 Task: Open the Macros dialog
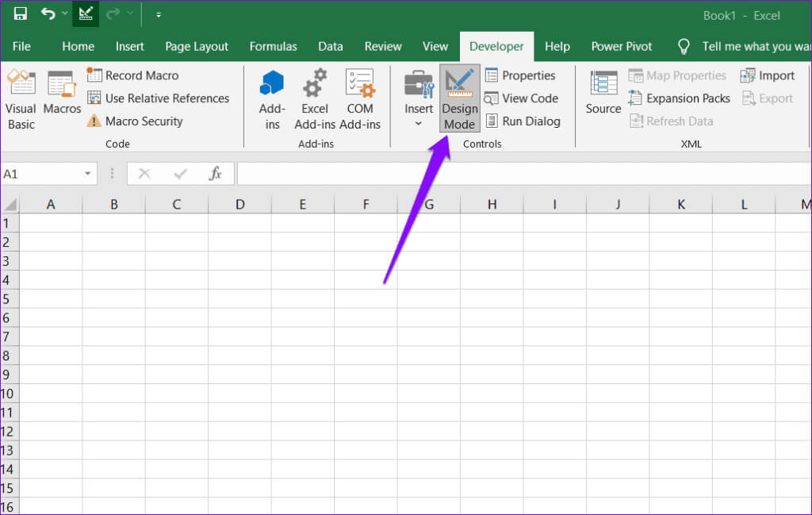[62, 92]
